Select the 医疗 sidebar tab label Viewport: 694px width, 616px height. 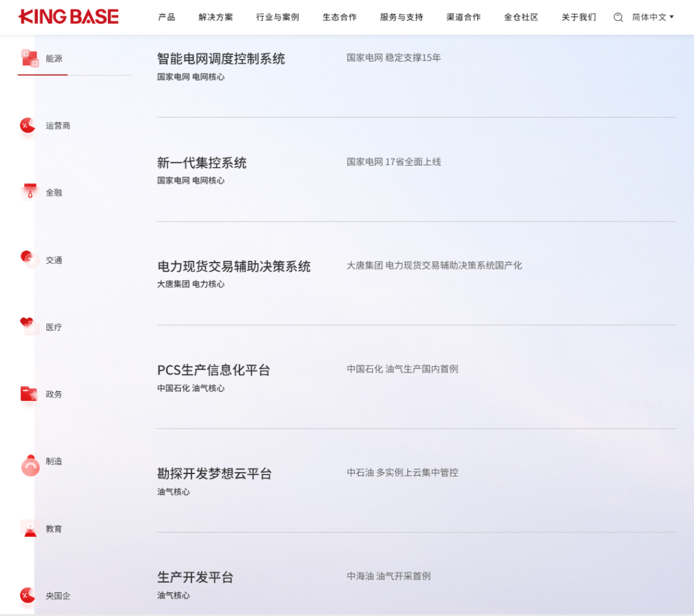point(54,327)
